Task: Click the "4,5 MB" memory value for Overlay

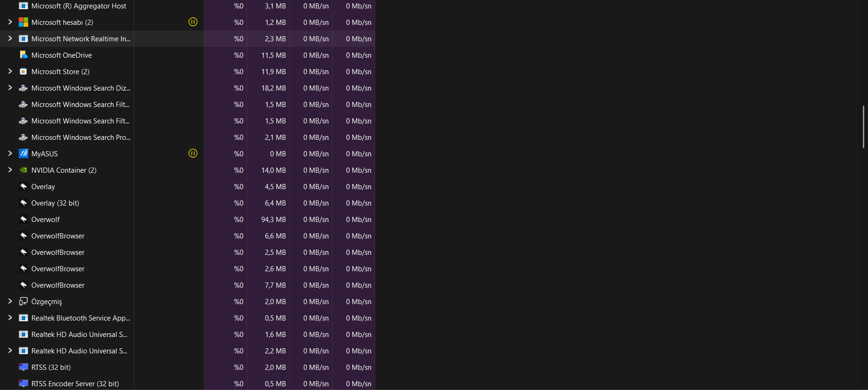Action: click(275, 187)
